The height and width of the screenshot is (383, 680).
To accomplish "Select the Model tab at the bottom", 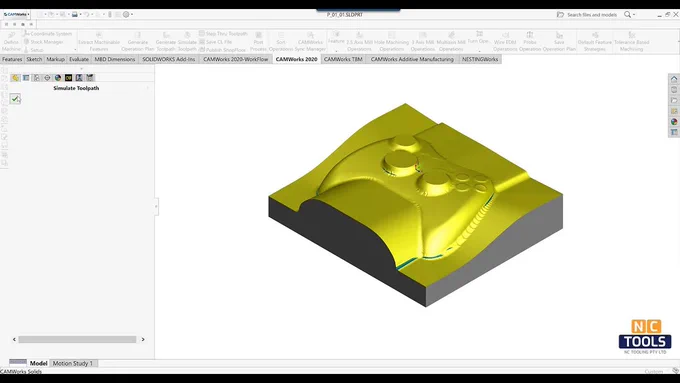I will click(38, 363).
